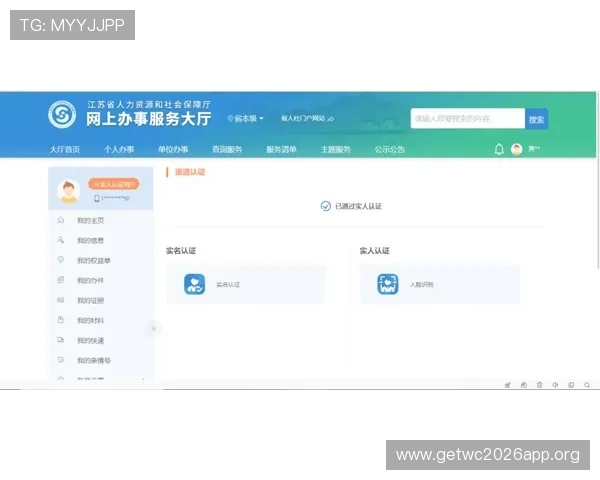The image size is (600, 480).
Task: Open 我的亲情号 in the sidebar
Action: point(94,360)
